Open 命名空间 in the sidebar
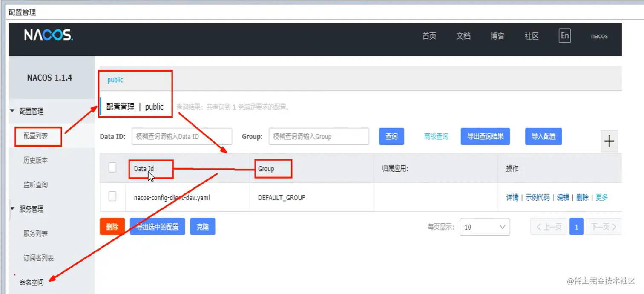 point(32,282)
